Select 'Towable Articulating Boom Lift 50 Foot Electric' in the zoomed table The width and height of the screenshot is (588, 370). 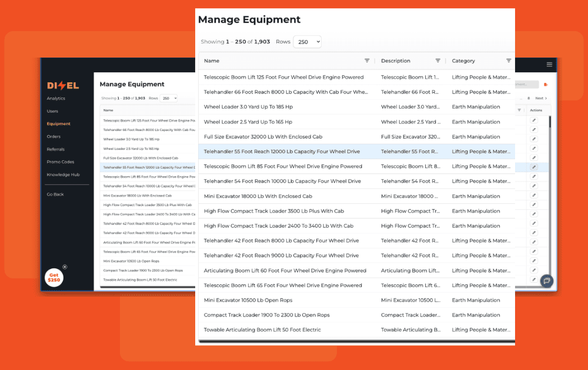click(x=262, y=329)
